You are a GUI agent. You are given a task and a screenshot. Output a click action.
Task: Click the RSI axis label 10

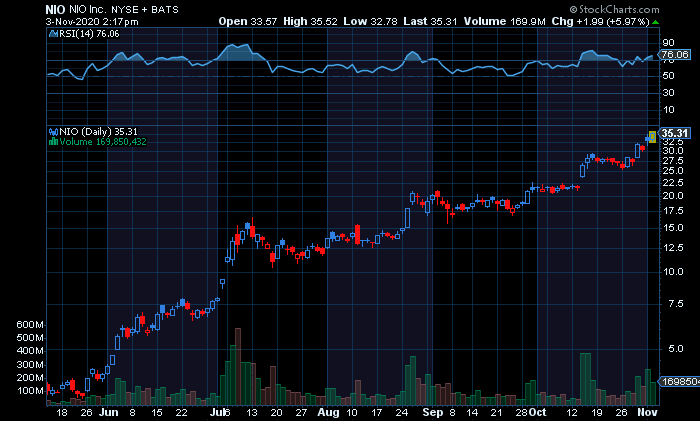(x=668, y=110)
